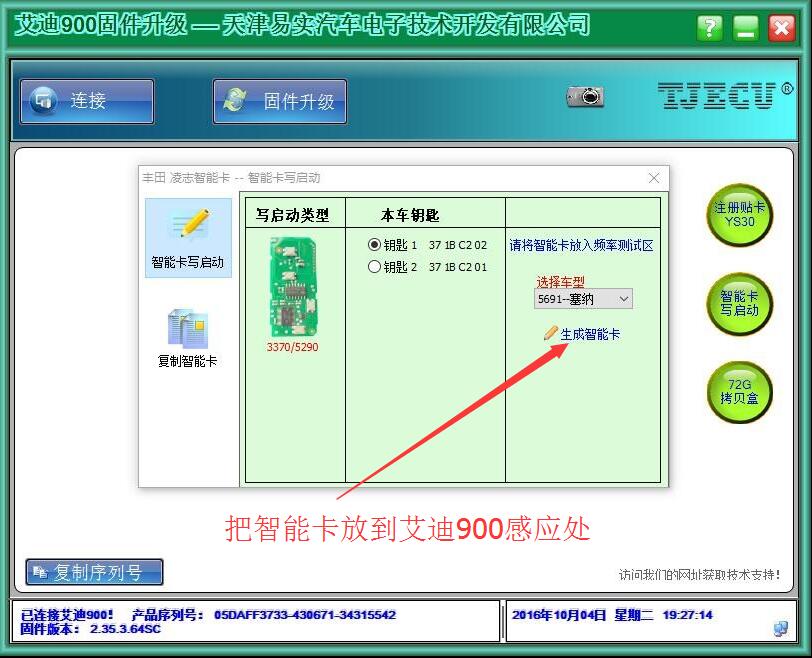The image size is (812, 658).
Task: Close the 智能卡写启动 dialog
Action: point(654,178)
